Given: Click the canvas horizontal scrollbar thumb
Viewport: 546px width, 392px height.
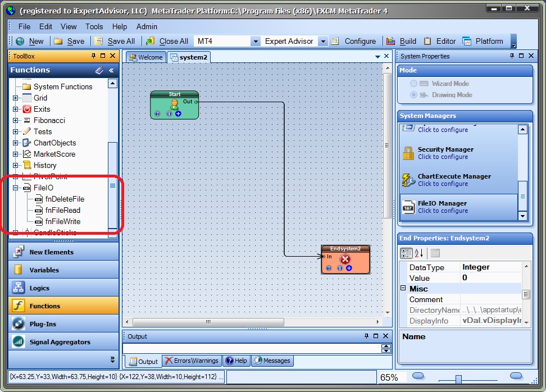Looking at the screenshot, I should (208, 322).
